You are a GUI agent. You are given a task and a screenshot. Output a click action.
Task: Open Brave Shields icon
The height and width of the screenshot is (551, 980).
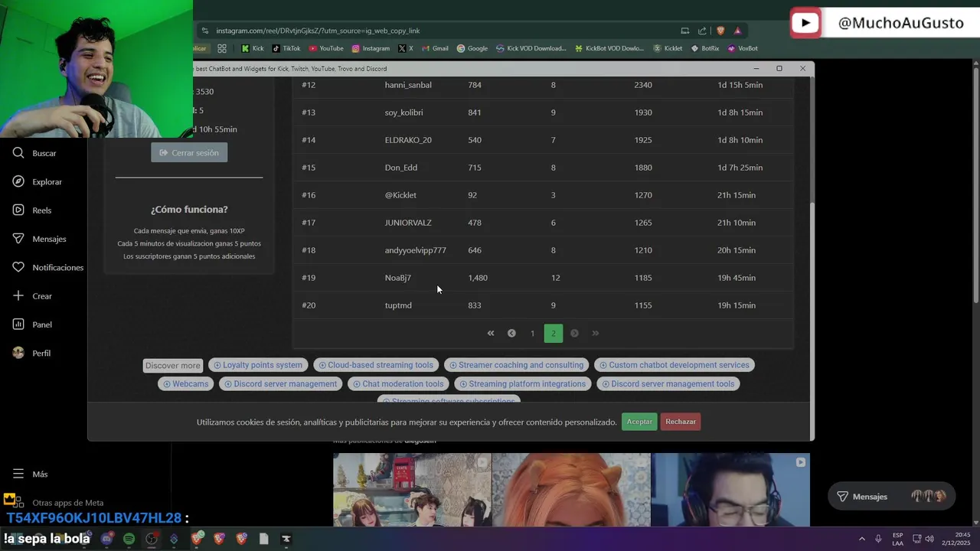(720, 31)
